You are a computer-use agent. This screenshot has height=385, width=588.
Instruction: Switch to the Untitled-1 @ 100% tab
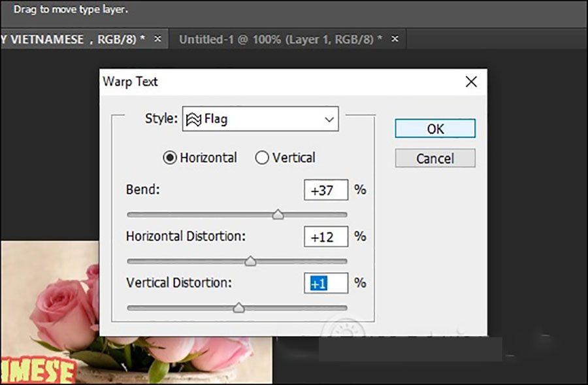[x=280, y=39]
